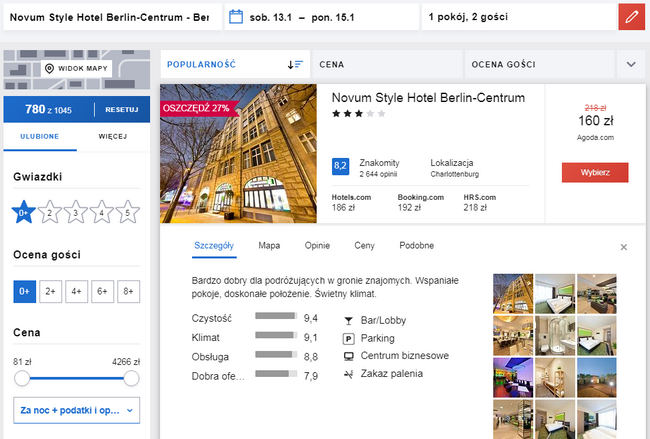Select the 0+ stars filter

(x=24, y=212)
